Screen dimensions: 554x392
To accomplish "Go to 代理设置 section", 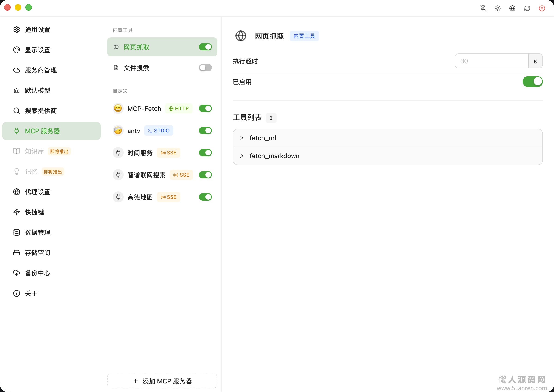I will click(x=37, y=192).
